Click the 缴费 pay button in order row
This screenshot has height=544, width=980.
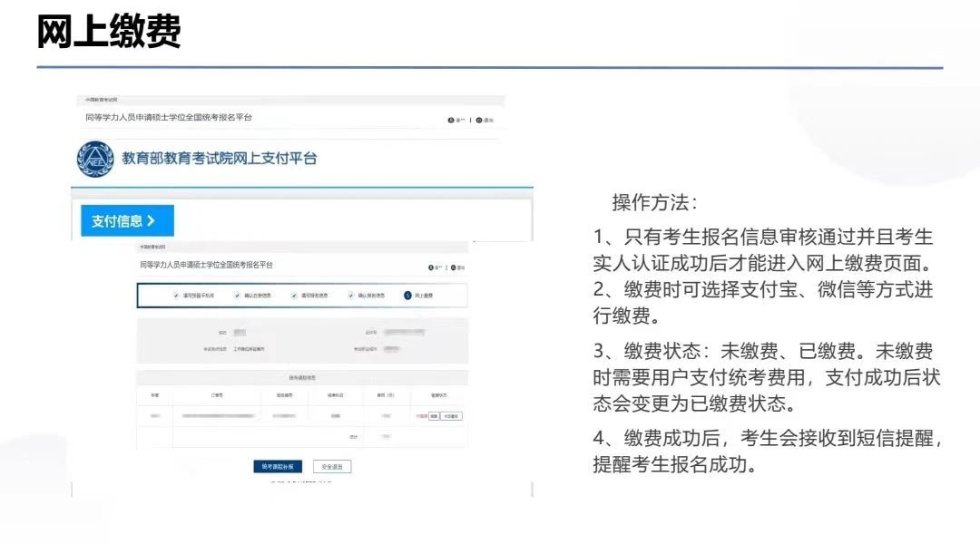(x=435, y=416)
